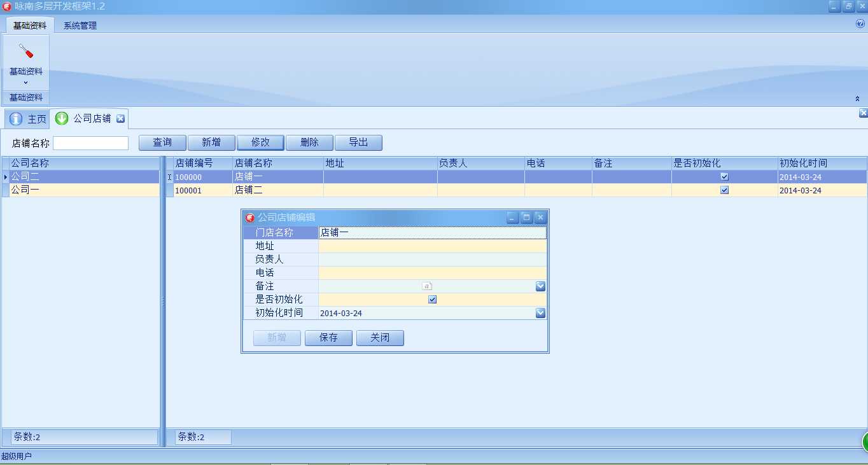Click the 店铺编号 column header
The height and width of the screenshot is (465, 868).
click(203, 163)
